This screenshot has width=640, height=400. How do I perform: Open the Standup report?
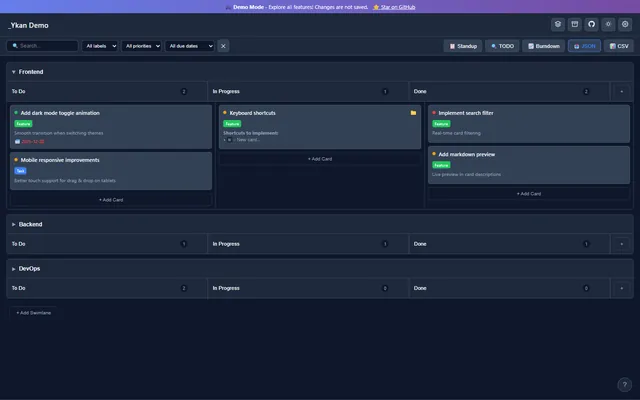pos(463,46)
